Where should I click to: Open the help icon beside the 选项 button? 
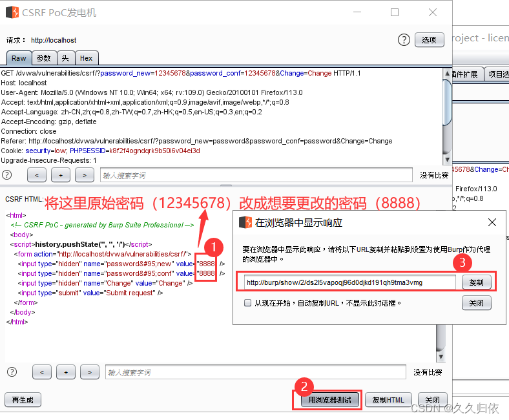pos(404,40)
